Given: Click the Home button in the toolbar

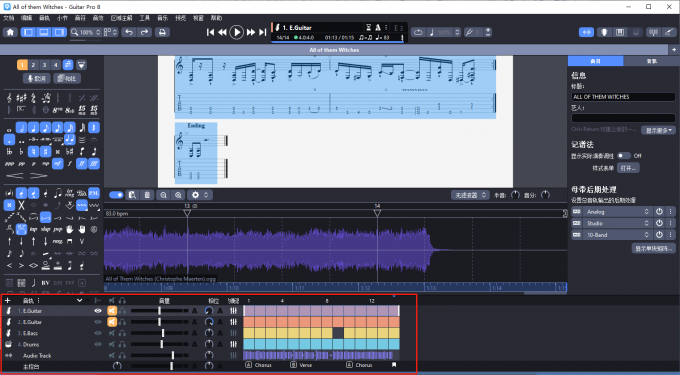Looking at the screenshot, I should [10, 32].
